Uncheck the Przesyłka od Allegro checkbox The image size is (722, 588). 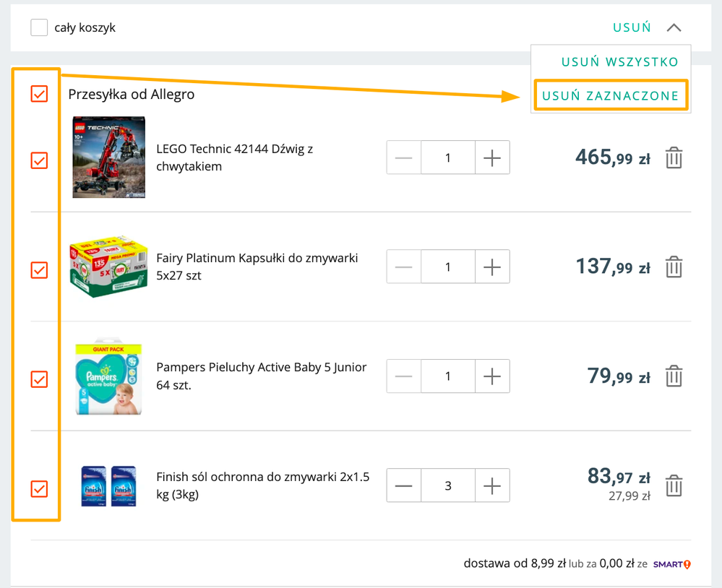click(39, 94)
